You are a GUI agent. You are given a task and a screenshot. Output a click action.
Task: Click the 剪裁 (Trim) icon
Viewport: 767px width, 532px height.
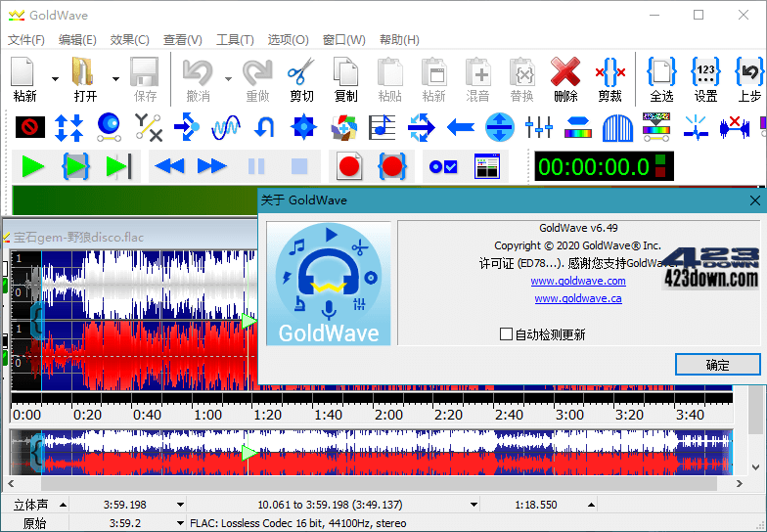610,72
